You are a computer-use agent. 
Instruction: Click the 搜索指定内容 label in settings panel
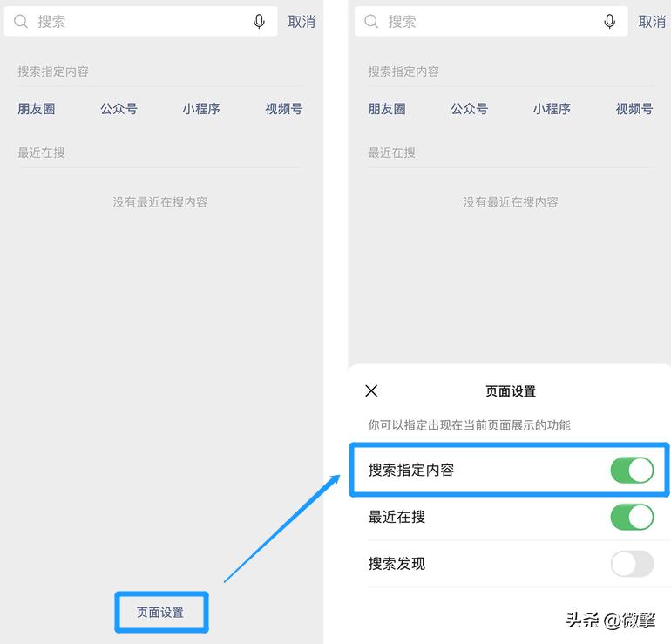tap(411, 470)
